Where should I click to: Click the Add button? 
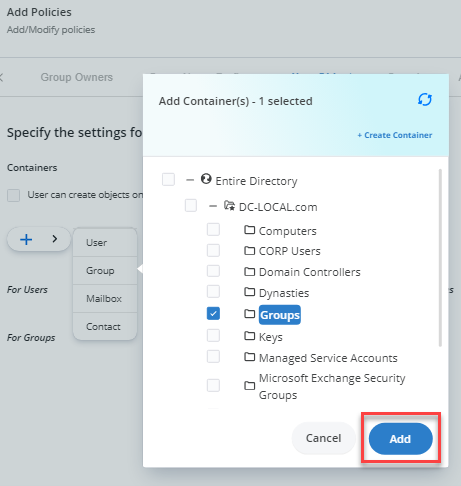pyautogui.click(x=401, y=439)
